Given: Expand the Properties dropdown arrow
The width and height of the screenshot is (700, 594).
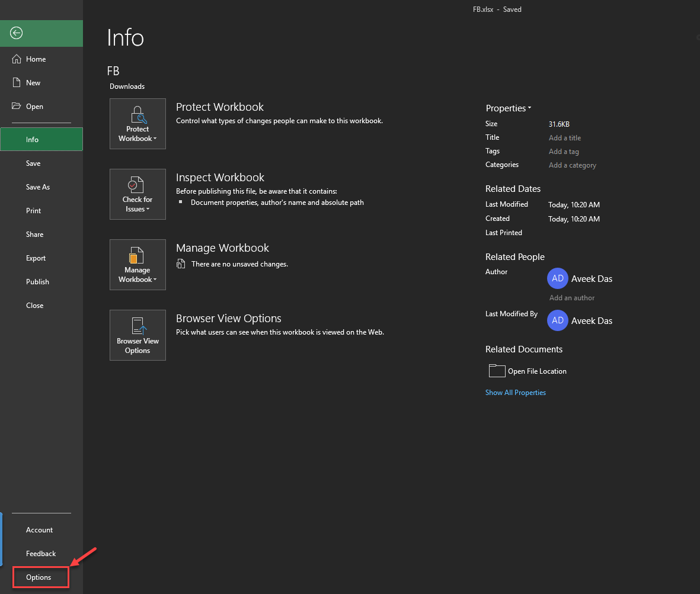Looking at the screenshot, I should 529,108.
